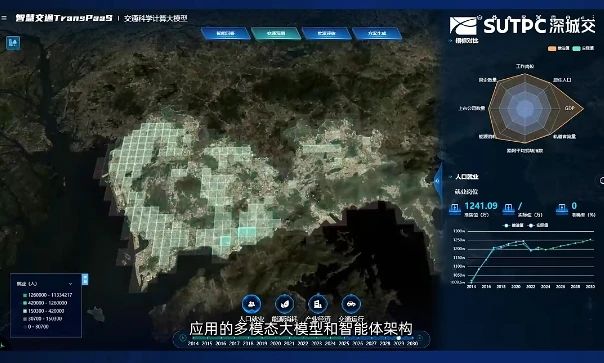The height and width of the screenshot is (363, 604).
Task: Toggle the orange series in radar legend
Action: (559, 48)
